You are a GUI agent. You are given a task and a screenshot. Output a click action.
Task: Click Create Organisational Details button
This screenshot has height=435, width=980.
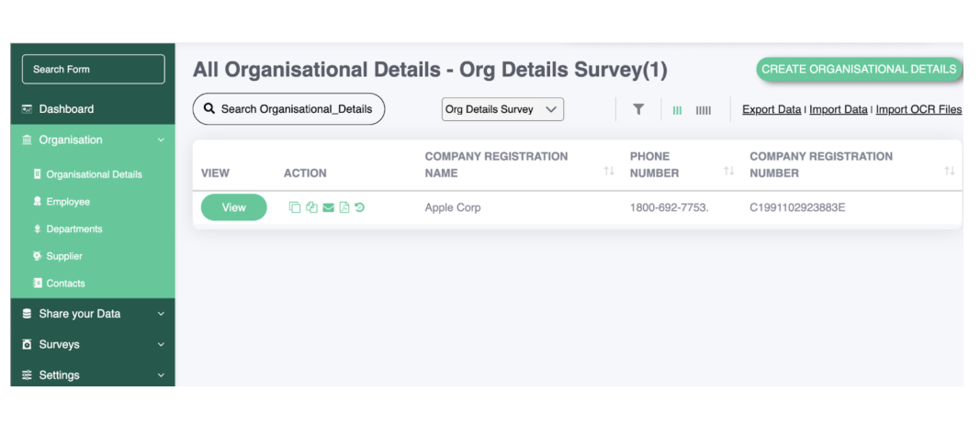click(x=859, y=69)
